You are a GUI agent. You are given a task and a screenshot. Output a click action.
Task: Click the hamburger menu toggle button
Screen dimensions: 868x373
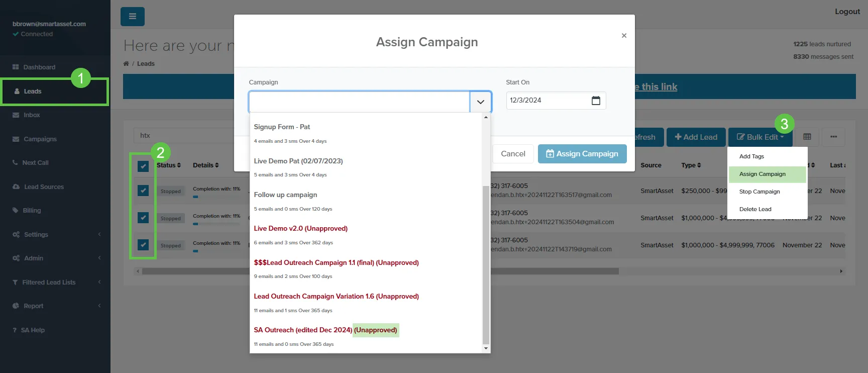[133, 17]
